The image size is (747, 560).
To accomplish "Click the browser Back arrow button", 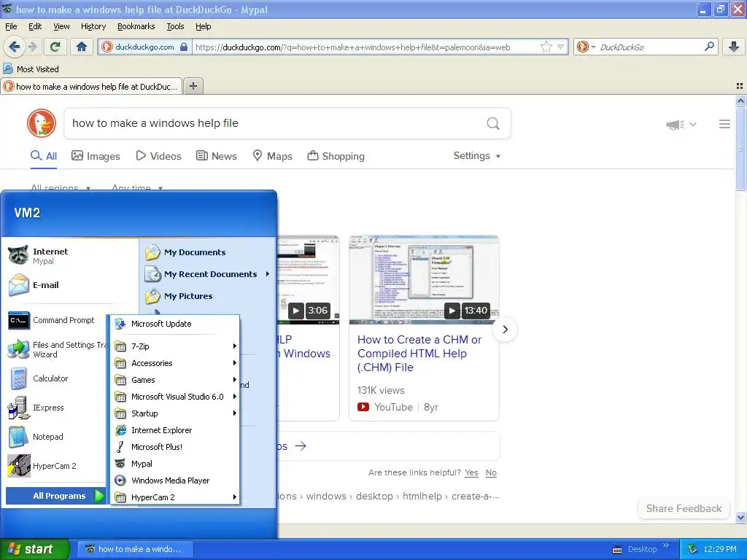I will (x=14, y=47).
